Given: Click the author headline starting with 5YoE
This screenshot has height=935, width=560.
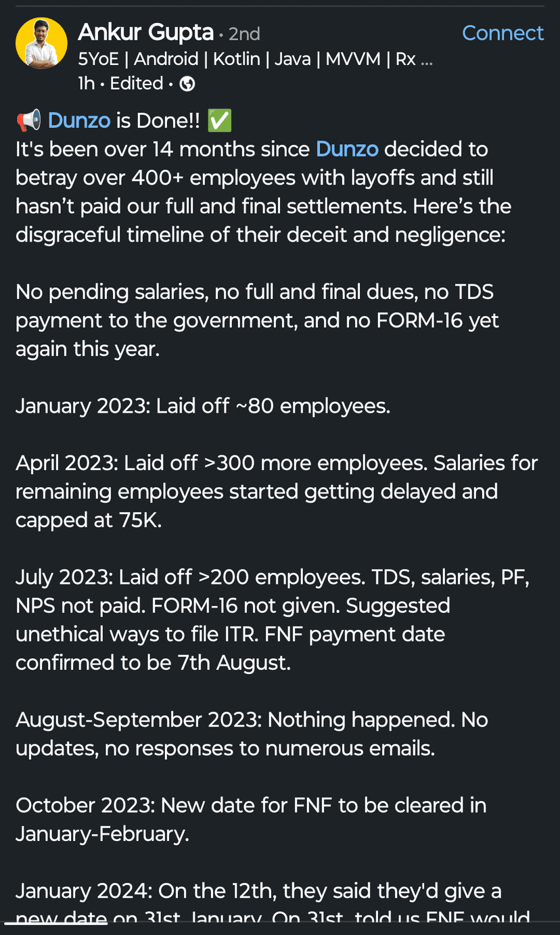Looking at the screenshot, I should pos(255,59).
